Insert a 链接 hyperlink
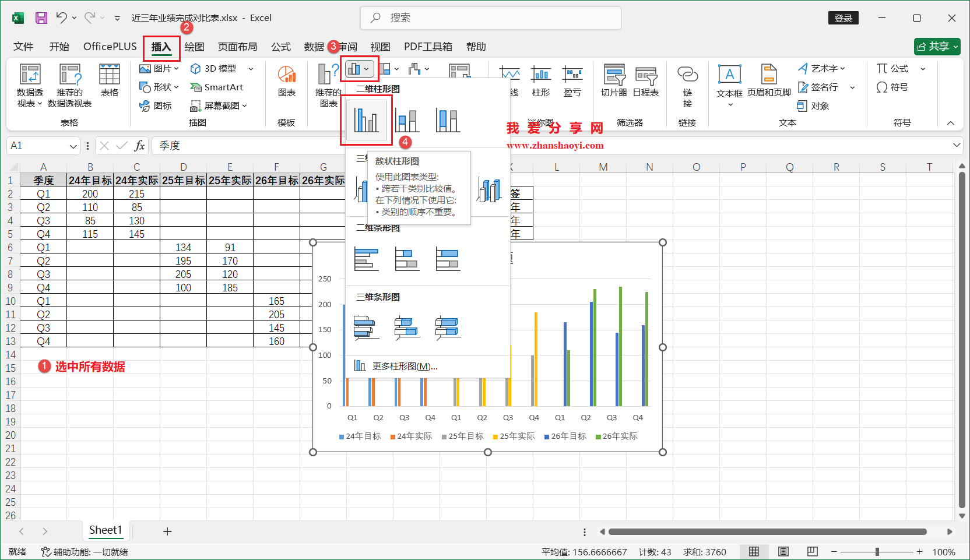 688,86
